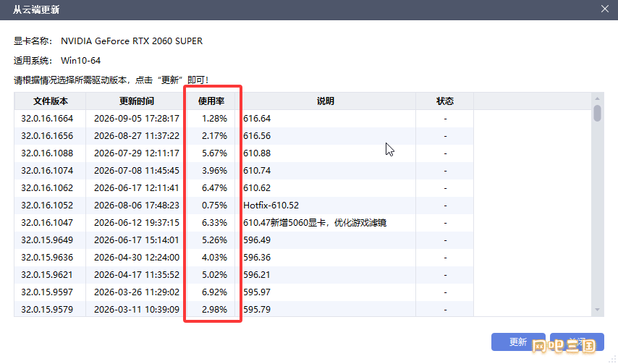Select driver version 32.0.15.9597
The image size is (618, 364).
click(47, 292)
